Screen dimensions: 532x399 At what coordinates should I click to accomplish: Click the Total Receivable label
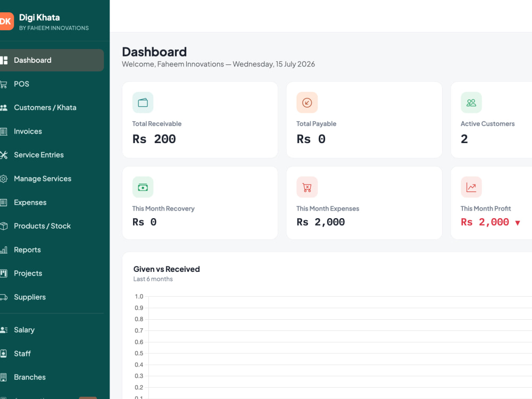tap(157, 124)
